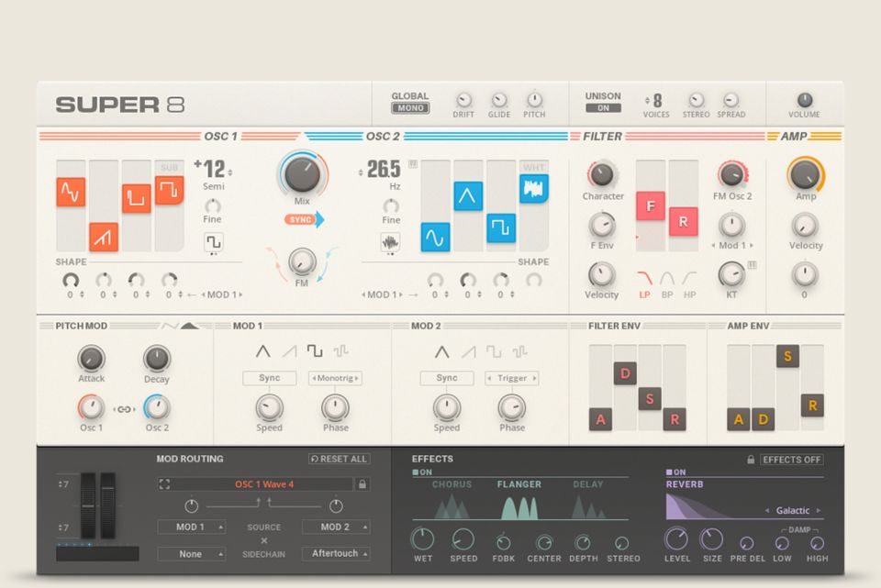
Task: Select the OSC 2 white noise block
Action: pos(533,189)
